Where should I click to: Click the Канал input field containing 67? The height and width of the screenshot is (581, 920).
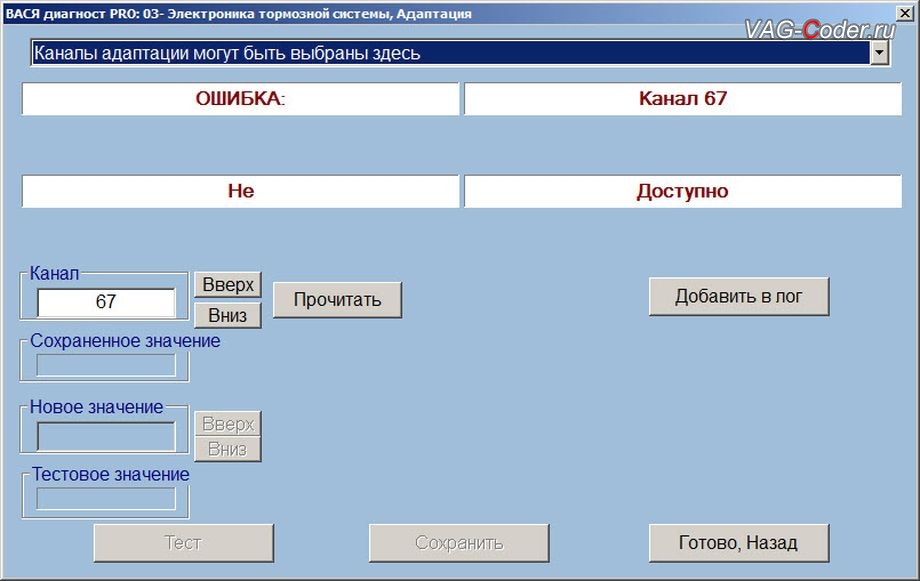(x=106, y=302)
